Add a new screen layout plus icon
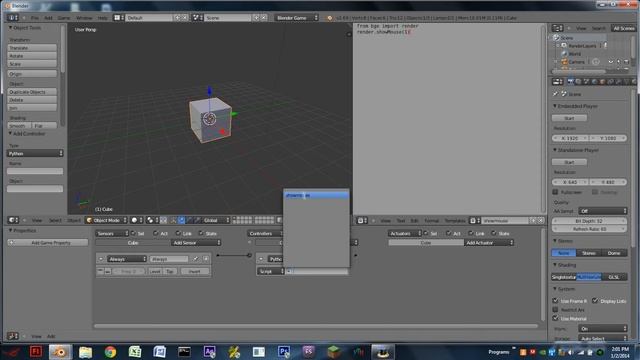 click(178, 18)
